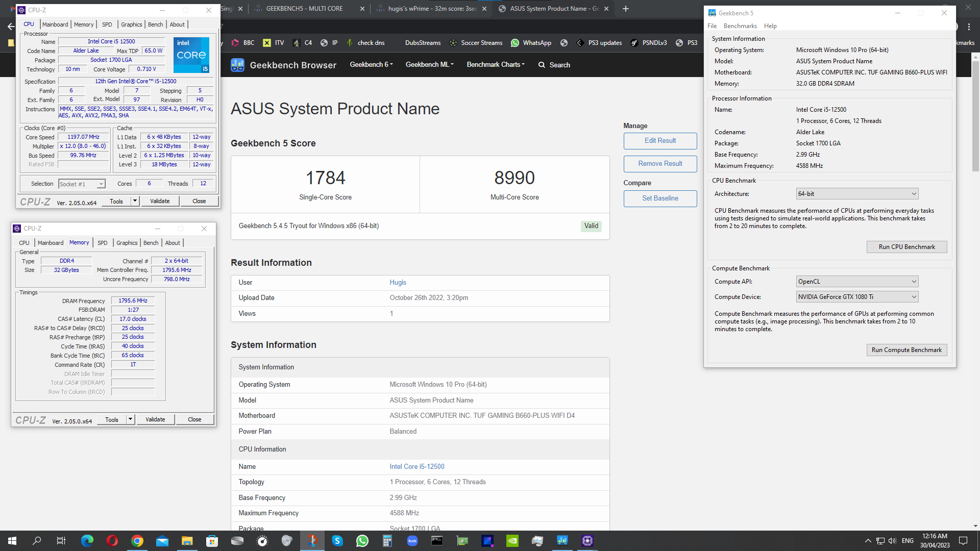Open Tools dropdown arrow in upper CPU-Z
Screen dimensions: 980x551
(135, 202)
